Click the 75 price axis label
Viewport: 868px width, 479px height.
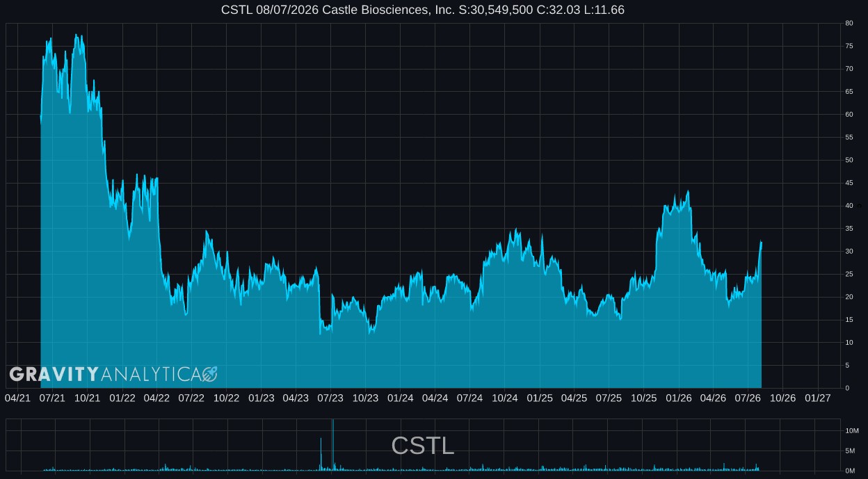coord(849,46)
